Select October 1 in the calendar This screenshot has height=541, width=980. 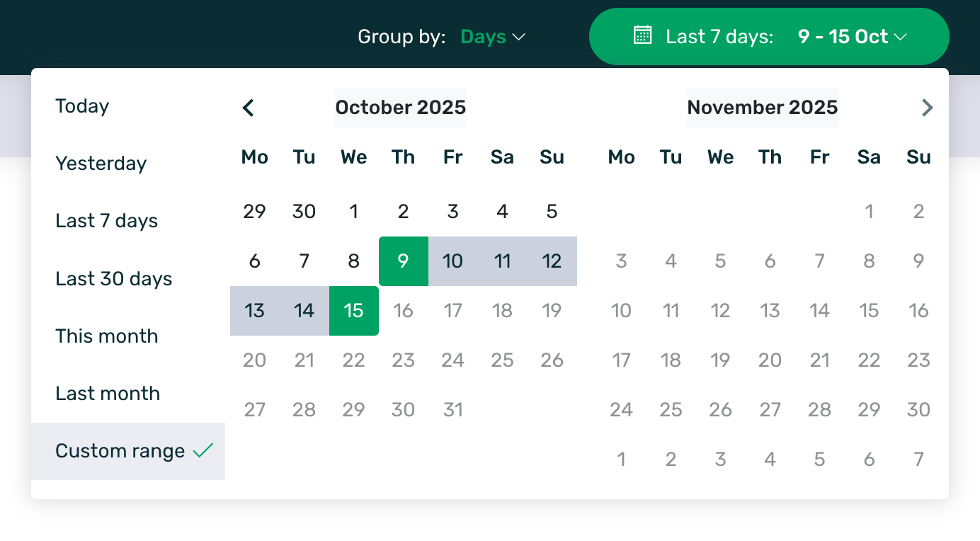(x=353, y=212)
